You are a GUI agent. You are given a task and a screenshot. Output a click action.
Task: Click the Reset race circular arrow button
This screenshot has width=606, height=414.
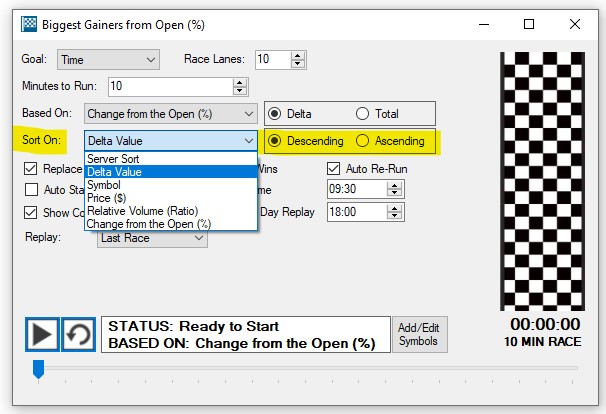78,334
